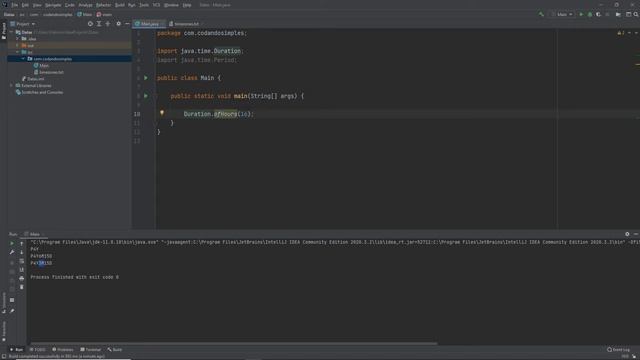The image size is (640, 360).
Task: Click the Select Opened File target icon
Action: (x=90, y=24)
